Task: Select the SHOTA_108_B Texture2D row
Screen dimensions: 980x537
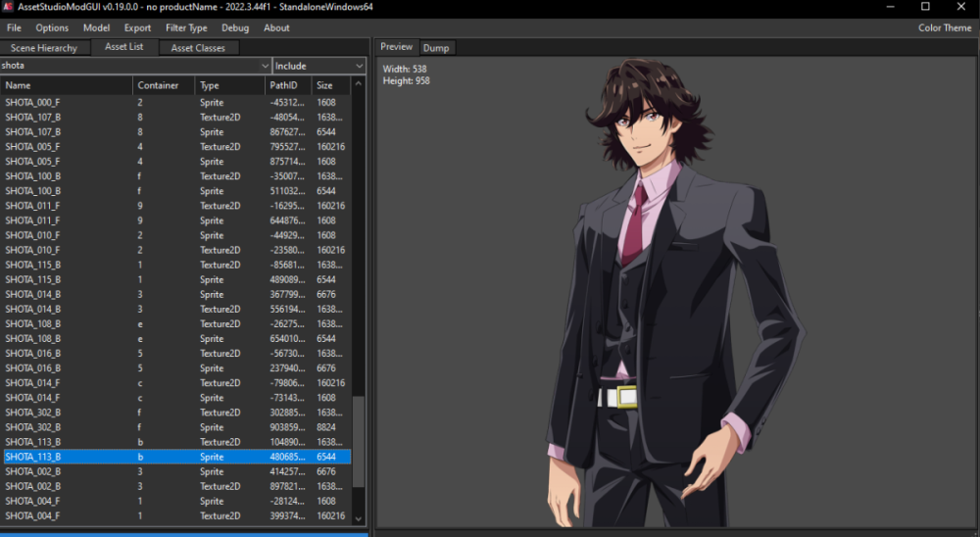Action: click(x=176, y=323)
